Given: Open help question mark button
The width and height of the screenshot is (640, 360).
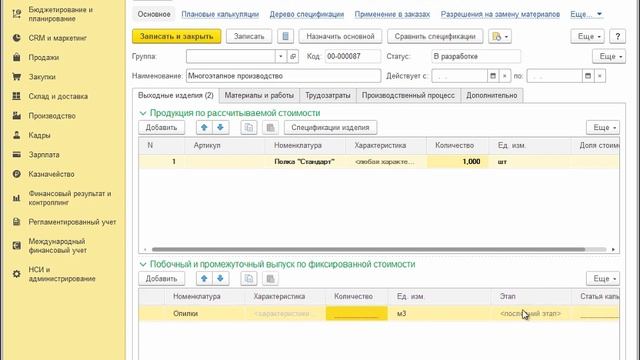Looking at the screenshot, I should [x=618, y=36].
